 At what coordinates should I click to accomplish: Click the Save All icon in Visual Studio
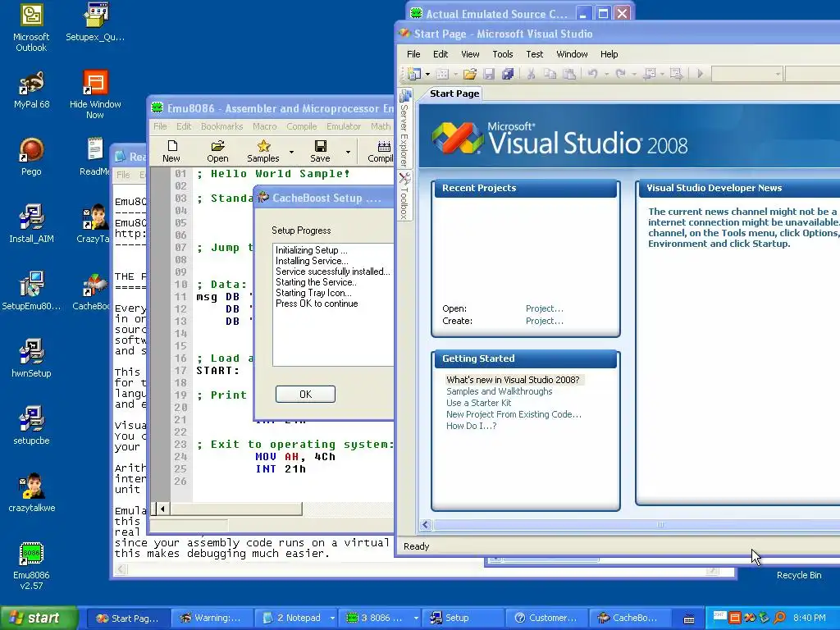click(507, 73)
